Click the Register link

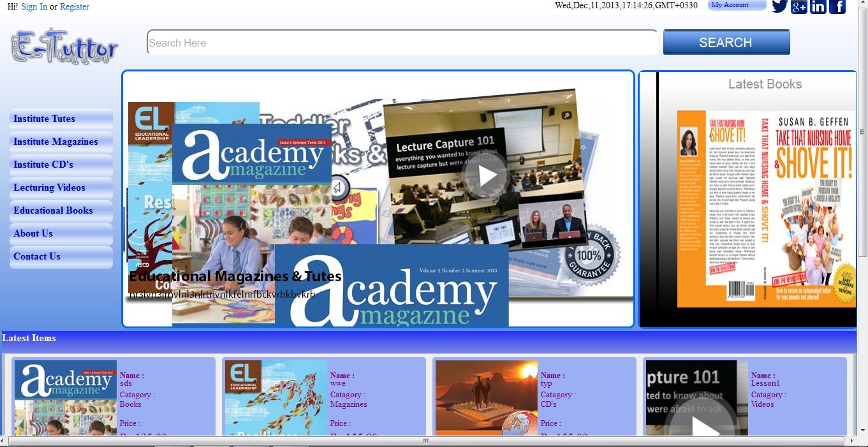(74, 6)
